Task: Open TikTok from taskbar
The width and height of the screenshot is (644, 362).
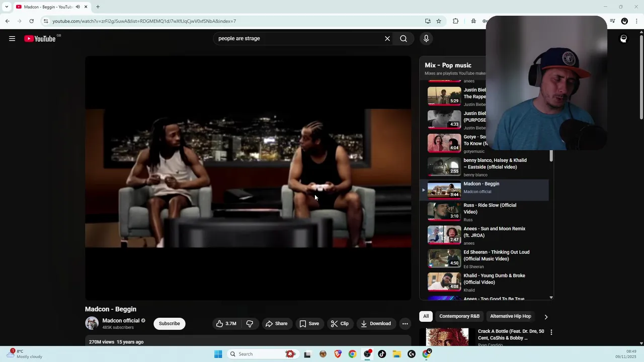Action: pos(382,354)
